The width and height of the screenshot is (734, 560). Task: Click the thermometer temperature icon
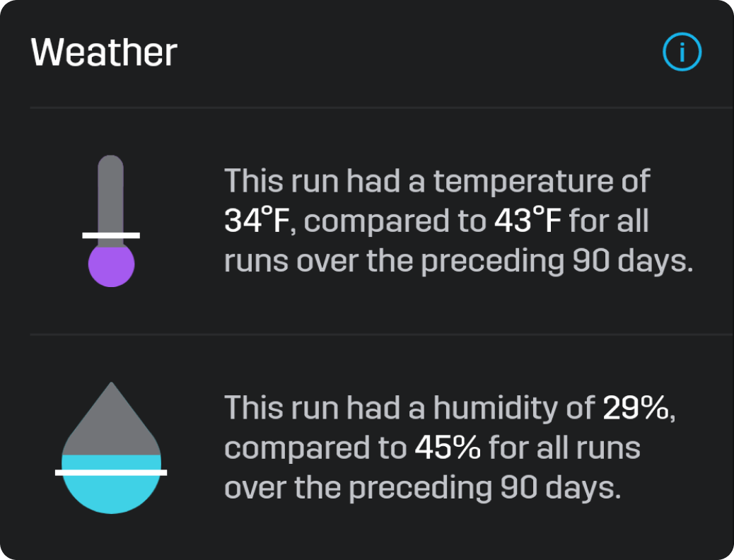(111, 221)
